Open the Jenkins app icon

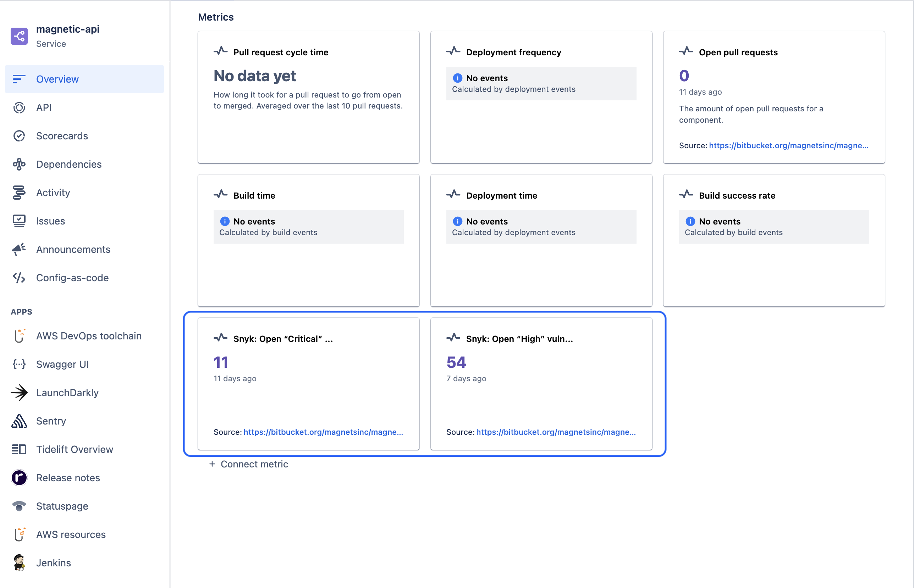[19, 563]
